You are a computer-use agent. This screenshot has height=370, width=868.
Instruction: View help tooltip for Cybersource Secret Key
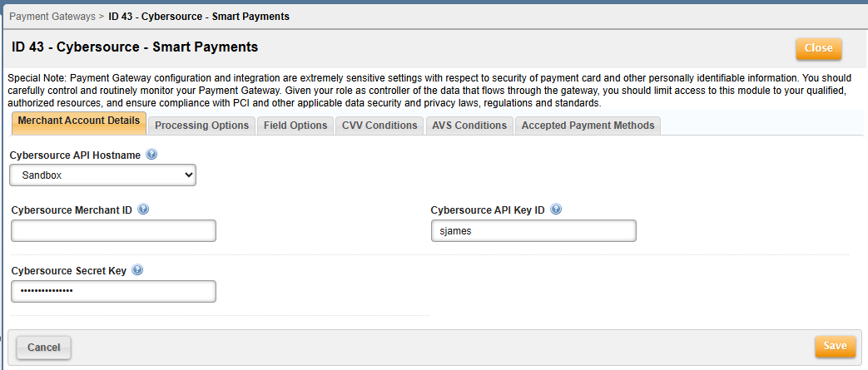tap(137, 270)
